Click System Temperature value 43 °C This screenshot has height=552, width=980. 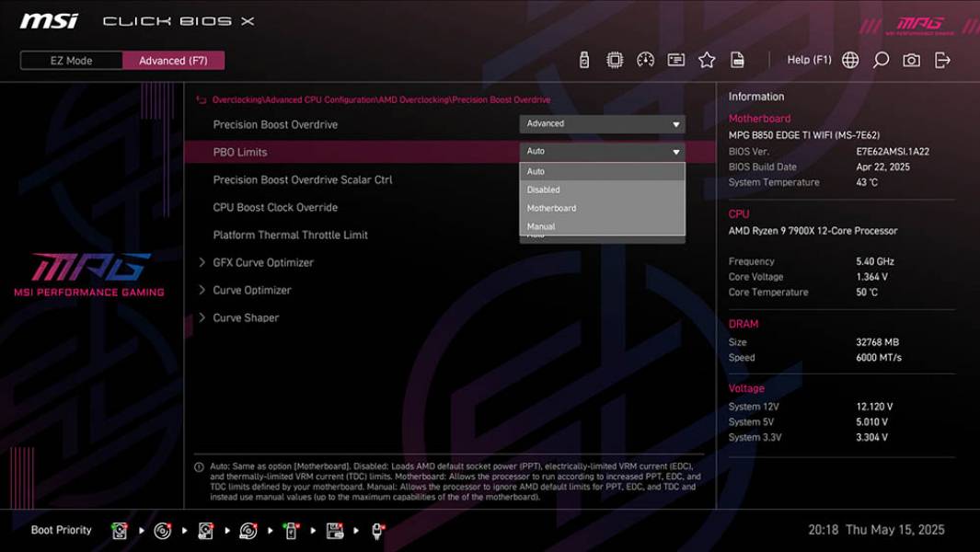(867, 182)
